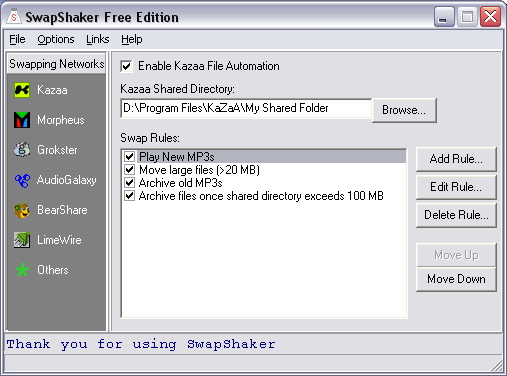This screenshot has height=376, width=507.
Task: Uncheck the Play New MP3s rule
Action: [x=129, y=156]
